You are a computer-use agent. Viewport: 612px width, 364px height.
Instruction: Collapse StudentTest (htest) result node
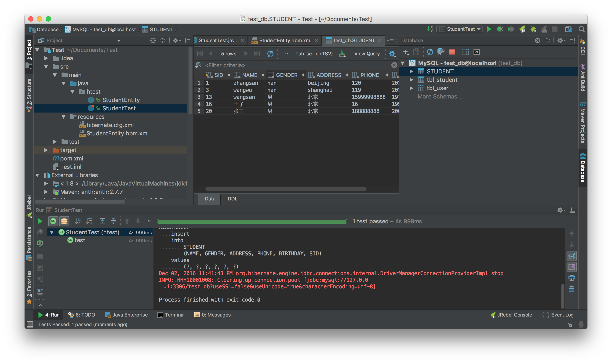52,232
